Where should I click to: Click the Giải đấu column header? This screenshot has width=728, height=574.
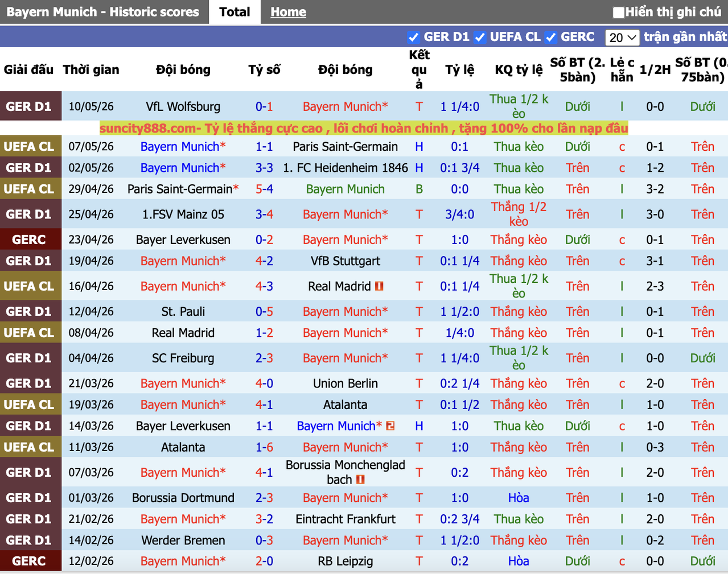28,69
